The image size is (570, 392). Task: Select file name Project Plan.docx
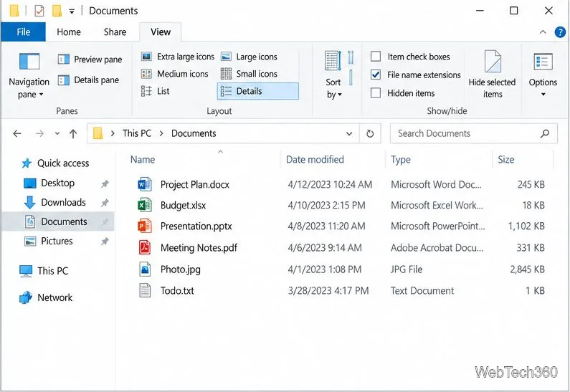point(195,185)
